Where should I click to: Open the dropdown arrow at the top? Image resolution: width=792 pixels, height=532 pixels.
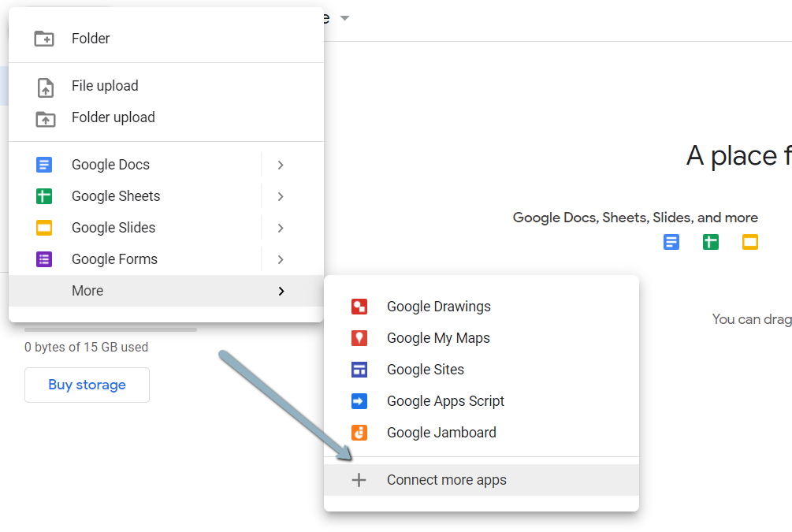pos(344,17)
